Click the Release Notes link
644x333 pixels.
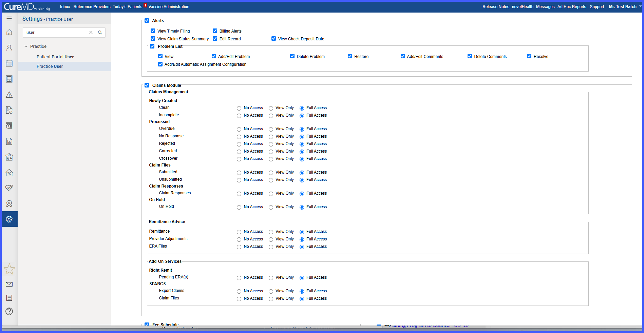496,7
